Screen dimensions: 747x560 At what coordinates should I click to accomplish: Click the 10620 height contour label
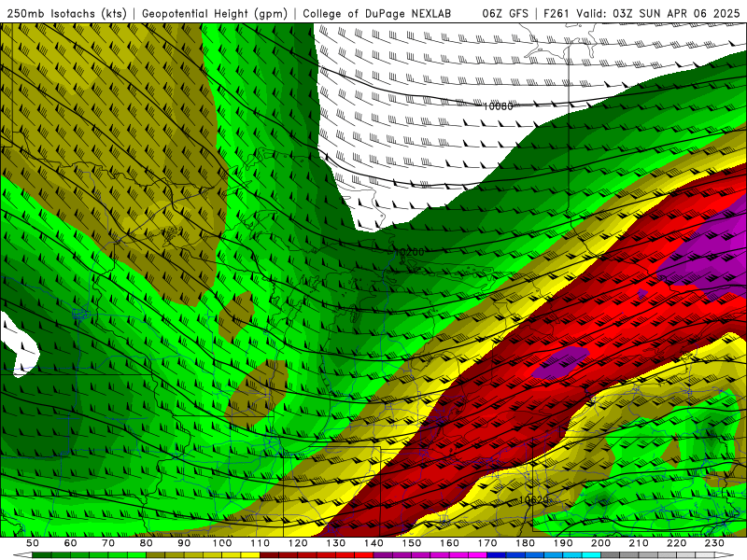click(533, 500)
